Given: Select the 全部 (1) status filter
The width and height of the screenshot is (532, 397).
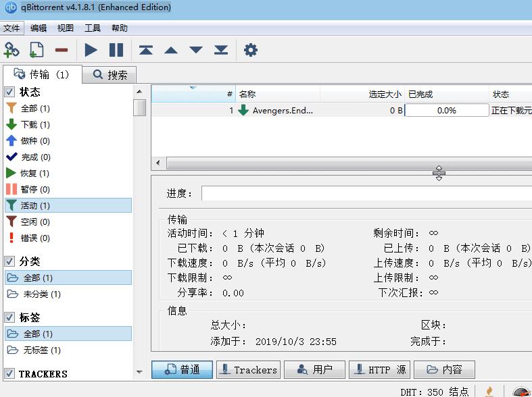Looking at the screenshot, I should point(68,109).
